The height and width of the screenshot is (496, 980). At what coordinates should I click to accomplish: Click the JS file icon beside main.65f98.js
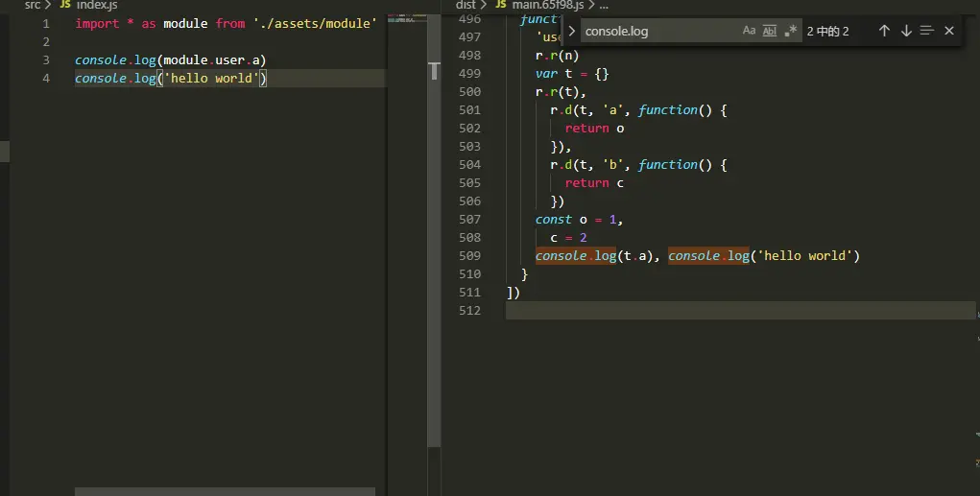coord(501,5)
